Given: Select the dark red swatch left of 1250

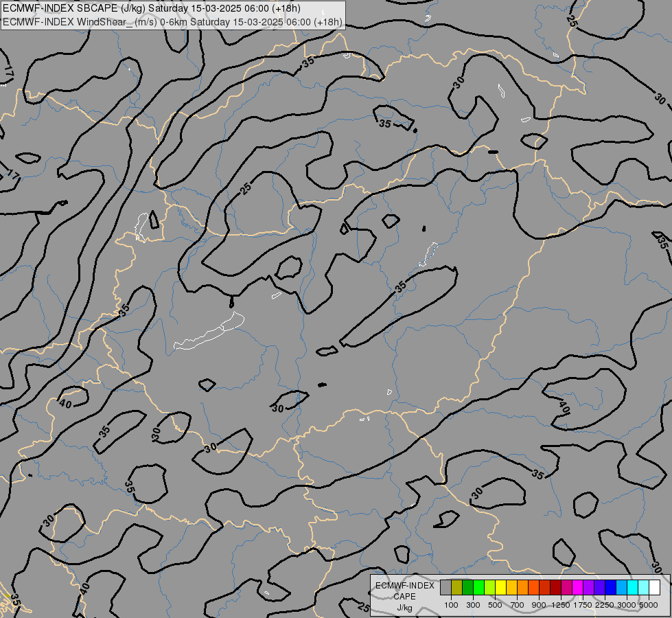Looking at the screenshot, I should [555, 587].
